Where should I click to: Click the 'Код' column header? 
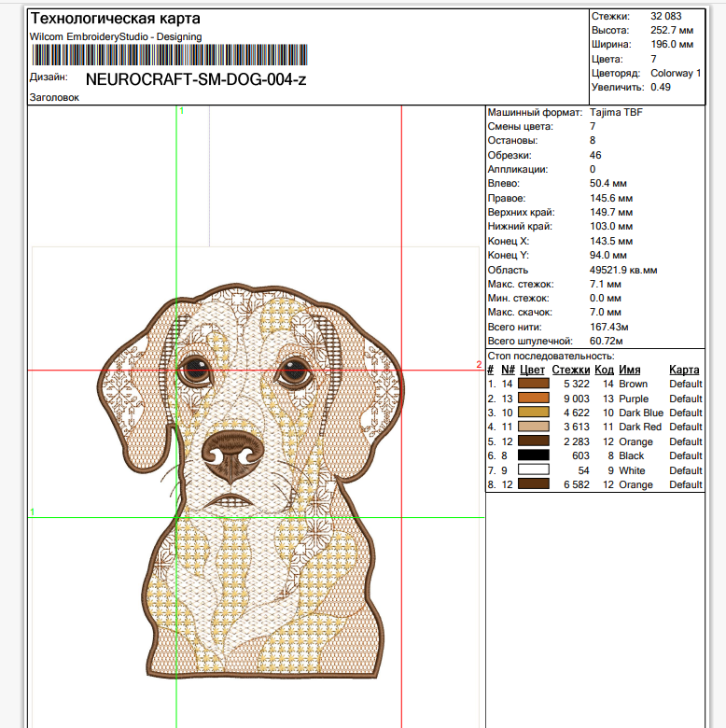[604, 370]
